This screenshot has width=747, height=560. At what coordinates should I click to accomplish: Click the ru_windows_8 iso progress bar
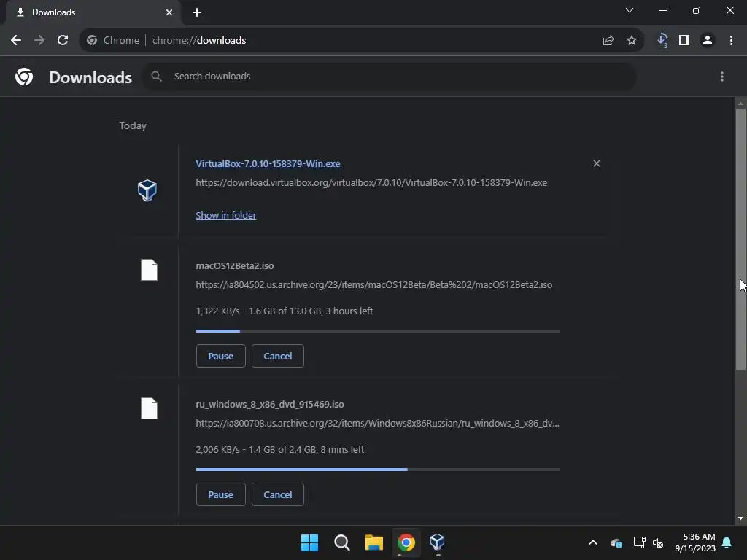378,470
